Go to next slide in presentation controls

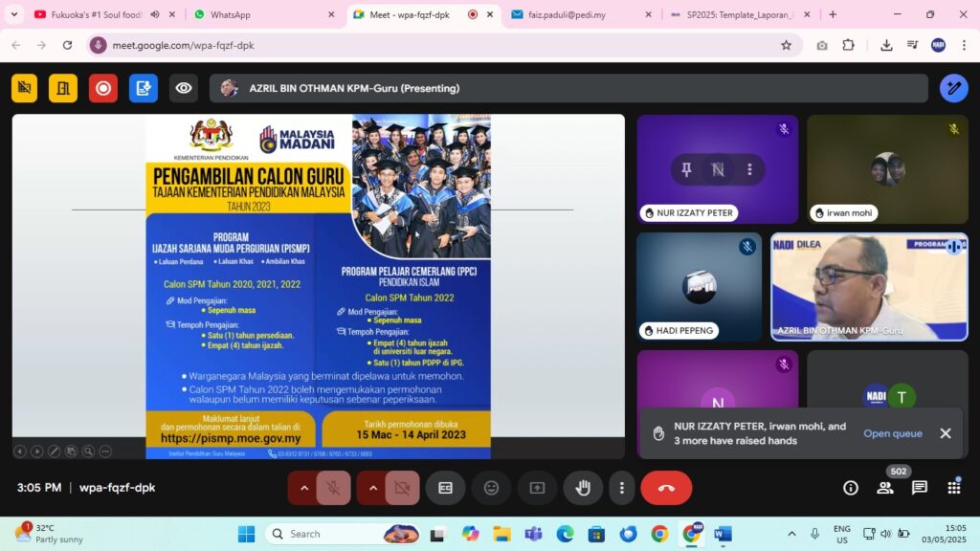point(37,452)
